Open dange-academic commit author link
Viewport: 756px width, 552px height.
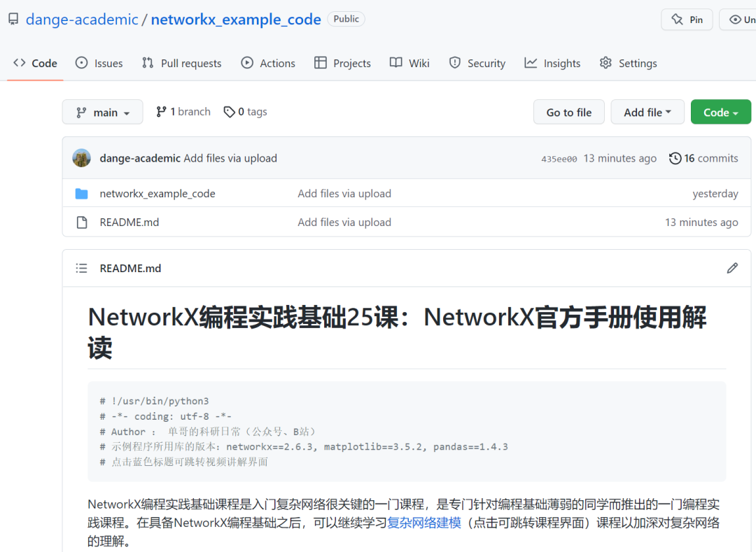point(140,158)
